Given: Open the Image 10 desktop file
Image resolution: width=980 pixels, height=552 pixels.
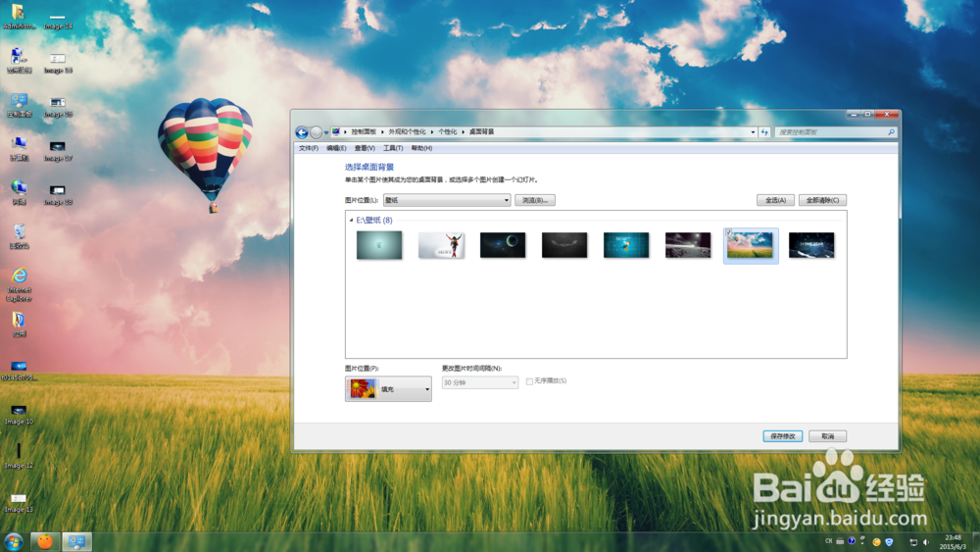Looking at the screenshot, I should coord(19,414).
